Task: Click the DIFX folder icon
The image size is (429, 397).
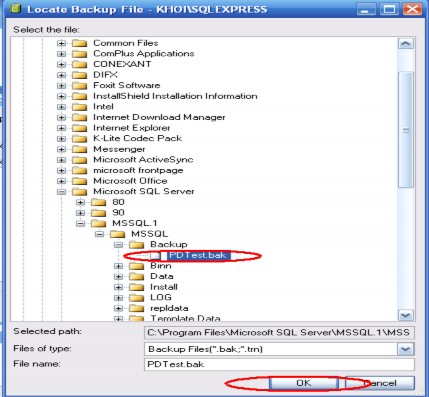Action: [79, 75]
